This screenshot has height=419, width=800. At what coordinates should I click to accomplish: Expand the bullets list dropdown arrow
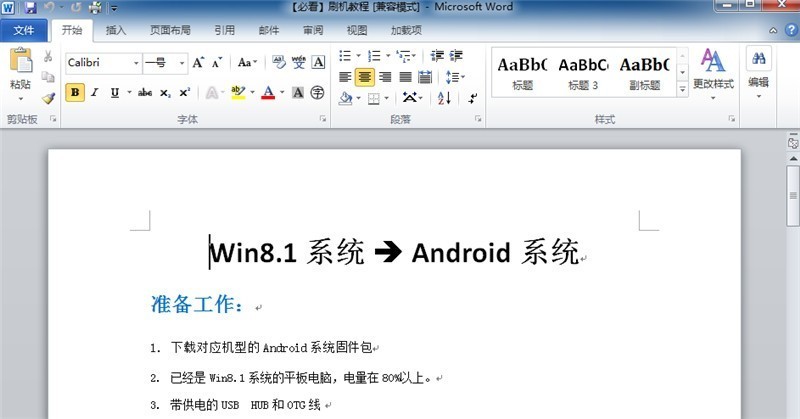click(358, 56)
